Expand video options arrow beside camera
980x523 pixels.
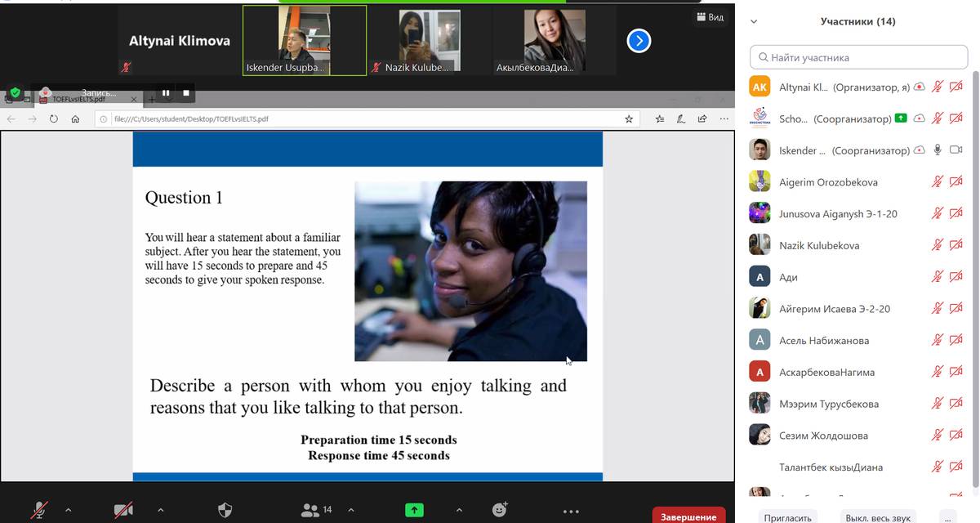(x=160, y=510)
